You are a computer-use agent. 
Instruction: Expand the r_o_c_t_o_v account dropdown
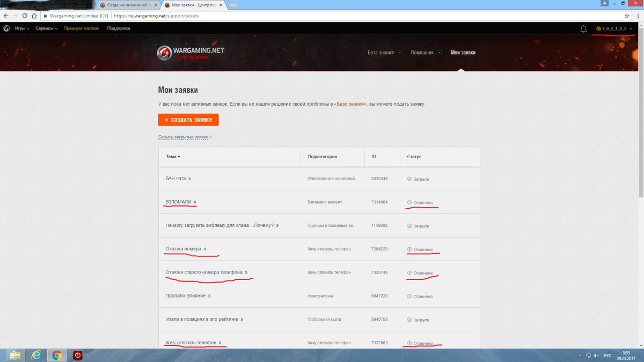[614, 28]
